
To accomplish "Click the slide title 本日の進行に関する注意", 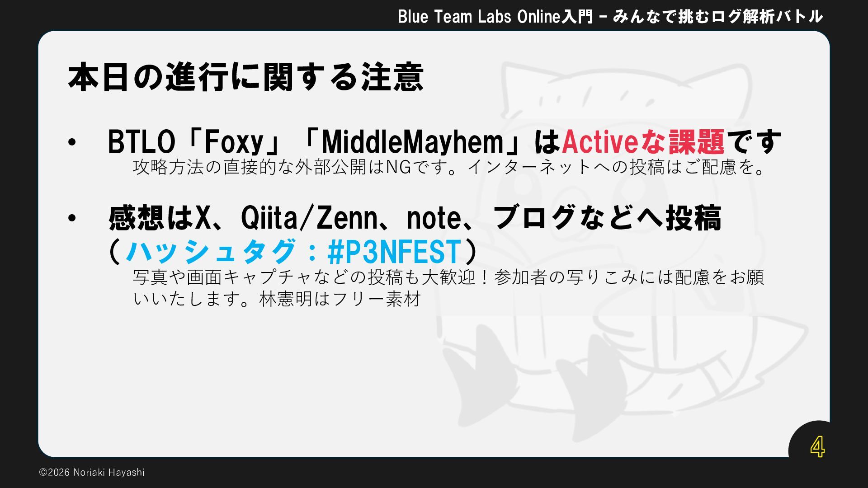I will tap(245, 78).
